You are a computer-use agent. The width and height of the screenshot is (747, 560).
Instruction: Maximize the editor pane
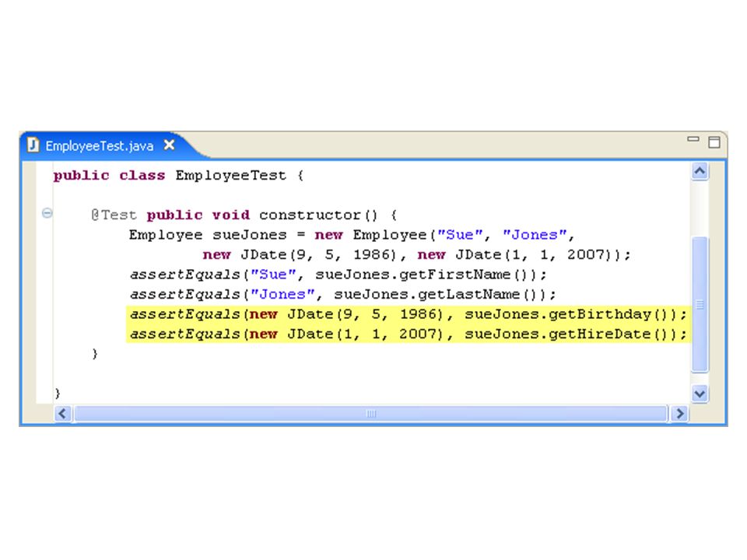pyautogui.click(x=714, y=142)
